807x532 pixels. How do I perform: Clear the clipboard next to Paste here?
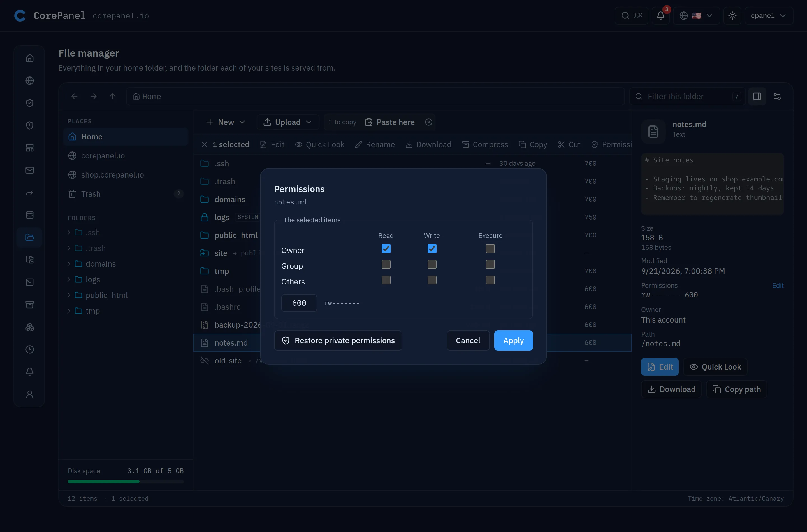click(x=428, y=122)
